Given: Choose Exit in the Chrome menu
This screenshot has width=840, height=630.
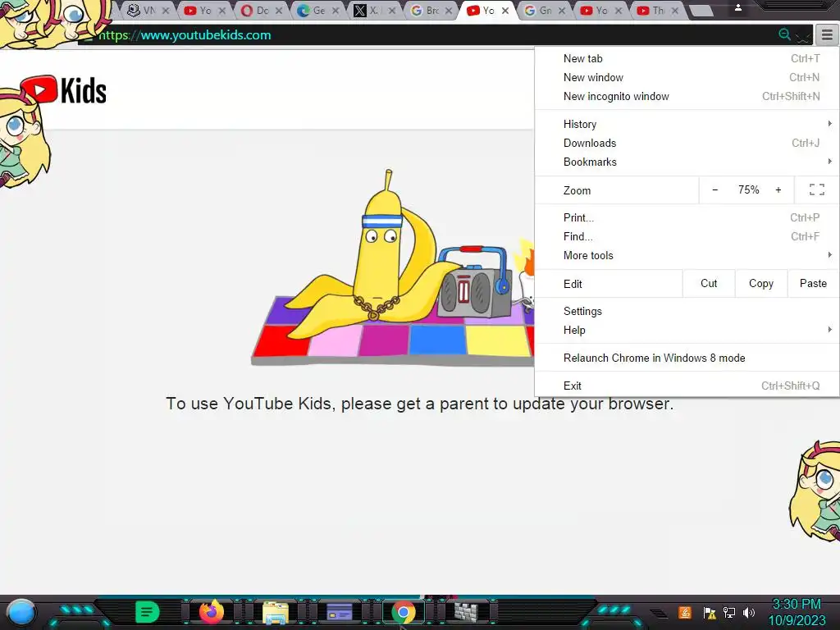Looking at the screenshot, I should tap(687, 386).
